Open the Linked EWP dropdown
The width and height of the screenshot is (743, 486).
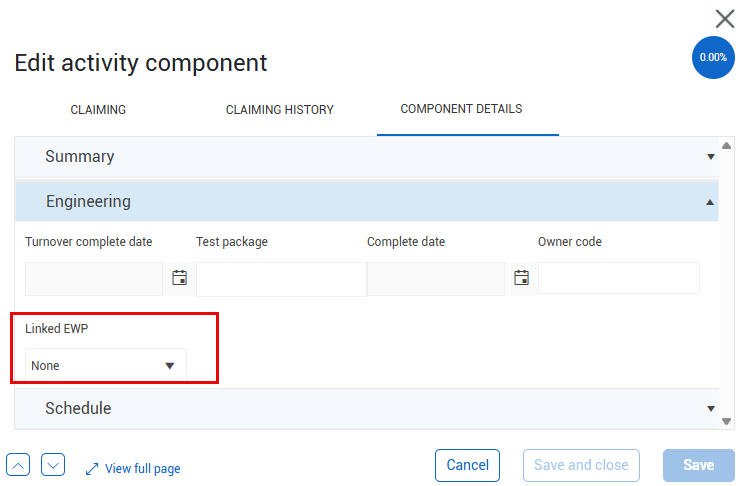coord(106,365)
